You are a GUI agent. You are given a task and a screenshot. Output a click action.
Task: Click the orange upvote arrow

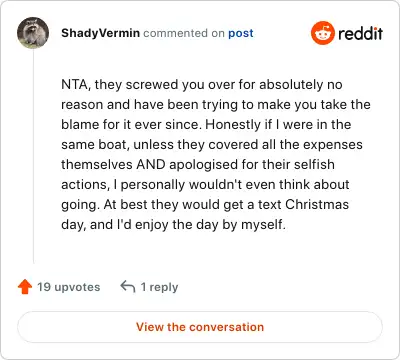(x=25, y=287)
